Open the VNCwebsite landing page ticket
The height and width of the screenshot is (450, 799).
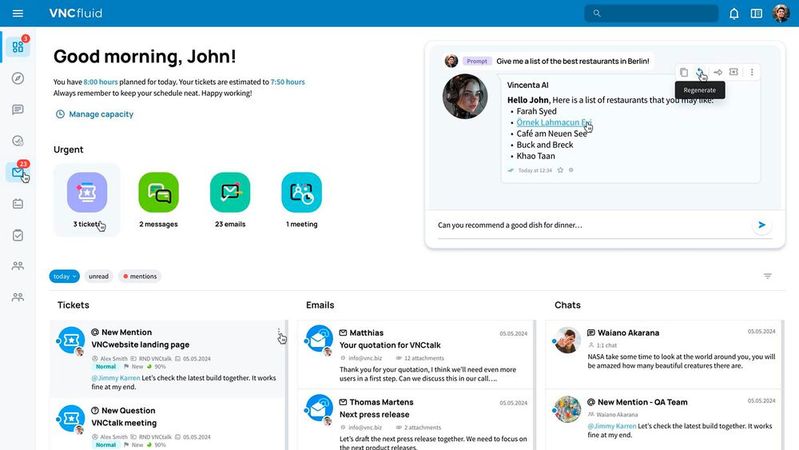pos(168,359)
